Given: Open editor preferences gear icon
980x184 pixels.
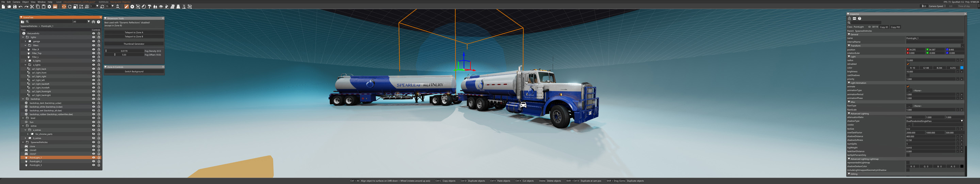Looking at the screenshot, I should [49, 6].
